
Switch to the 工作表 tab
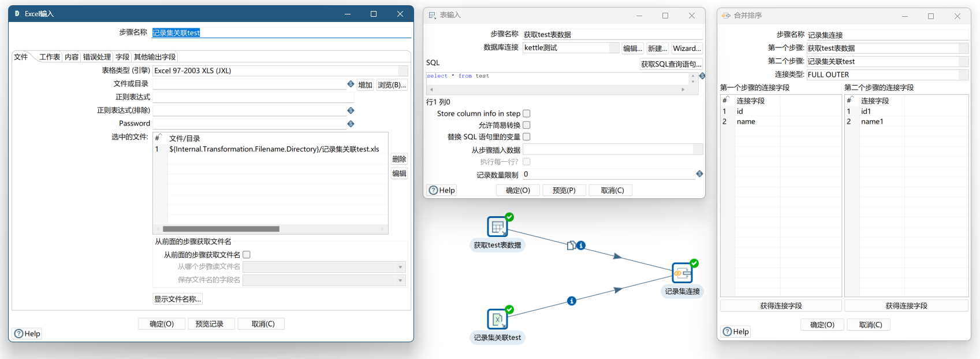point(49,57)
